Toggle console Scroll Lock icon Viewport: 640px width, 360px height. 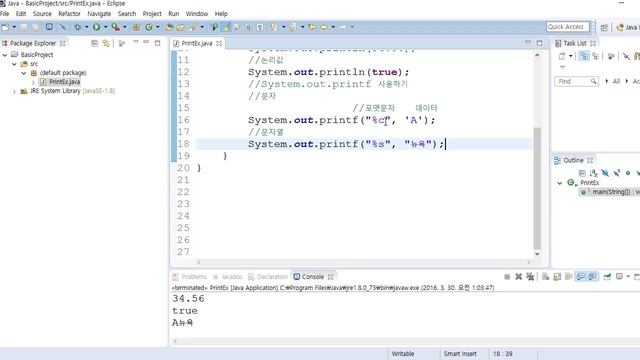(557, 277)
